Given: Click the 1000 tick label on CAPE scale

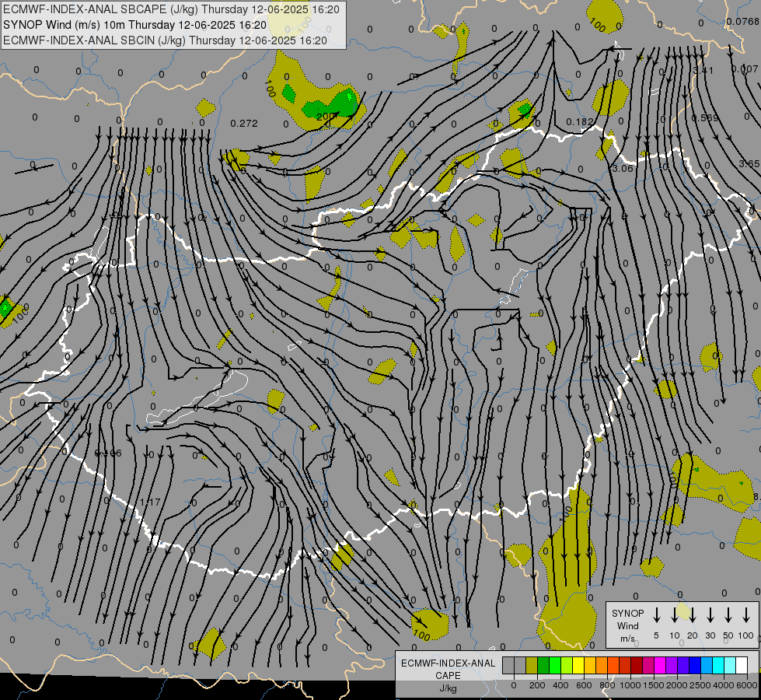Looking at the screenshot, I should [630, 685].
